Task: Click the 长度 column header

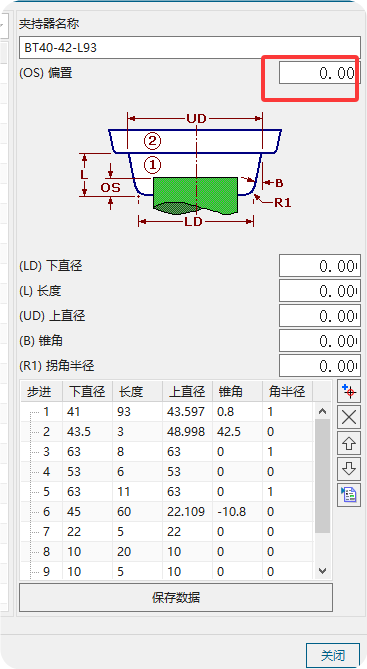Action: point(137,392)
